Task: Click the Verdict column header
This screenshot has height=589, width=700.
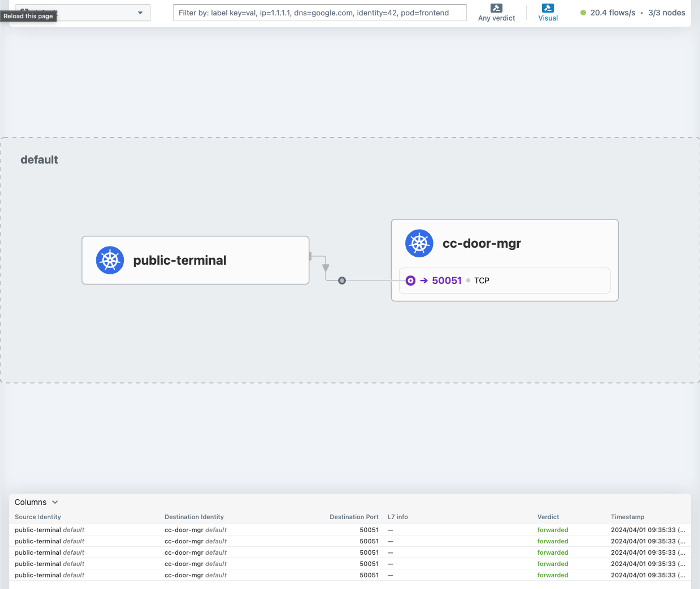Action: tap(548, 517)
